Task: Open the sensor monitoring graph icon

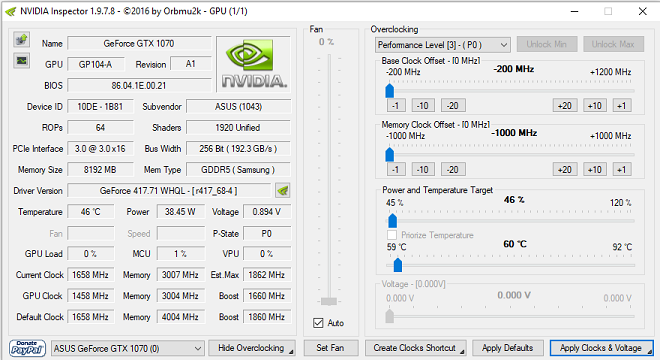Action: coord(21,61)
